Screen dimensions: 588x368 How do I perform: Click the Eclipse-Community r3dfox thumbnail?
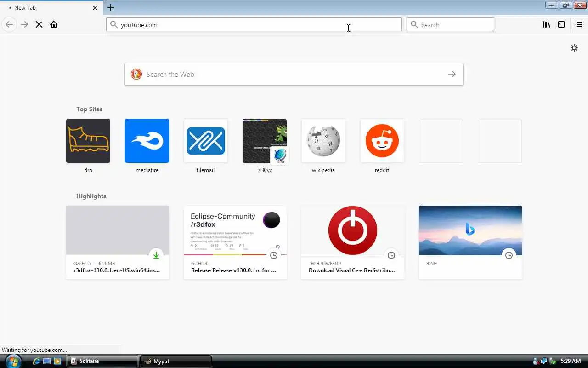pos(235,230)
